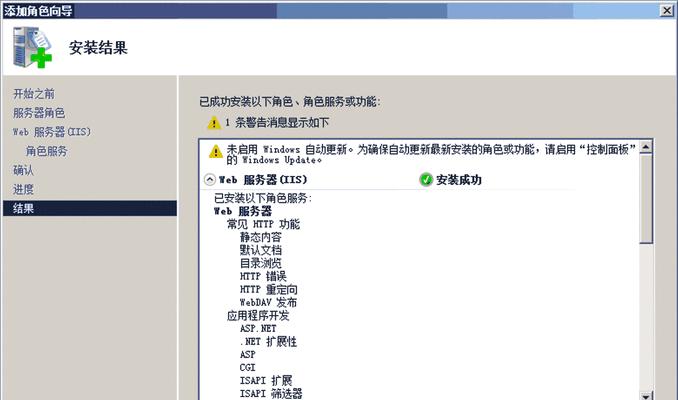Click the '1 条警告消息显示如下' text

277,123
